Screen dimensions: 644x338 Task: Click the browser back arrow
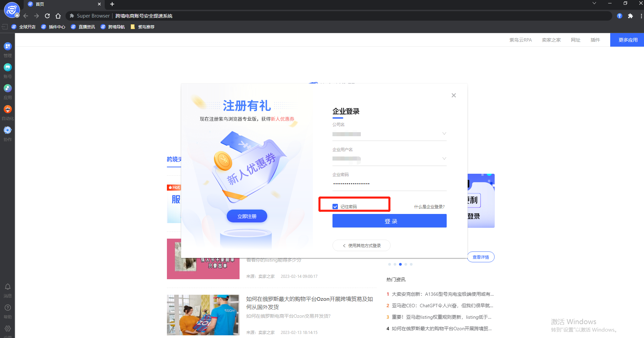coord(26,16)
